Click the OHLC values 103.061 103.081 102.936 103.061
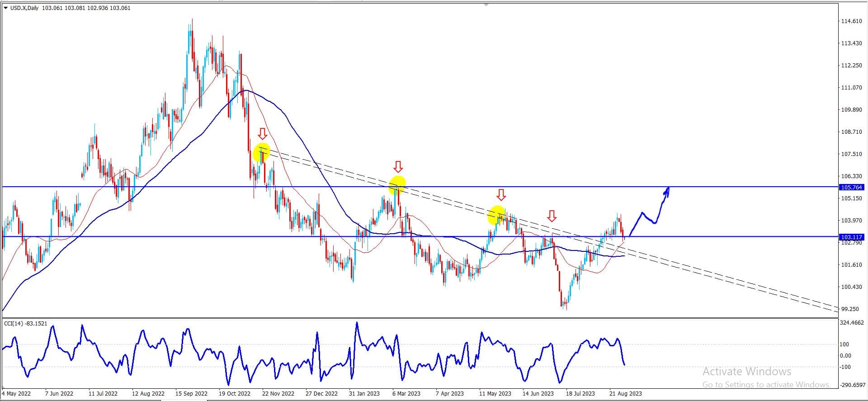Viewport: 868px width, 401px height. (x=86, y=8)
